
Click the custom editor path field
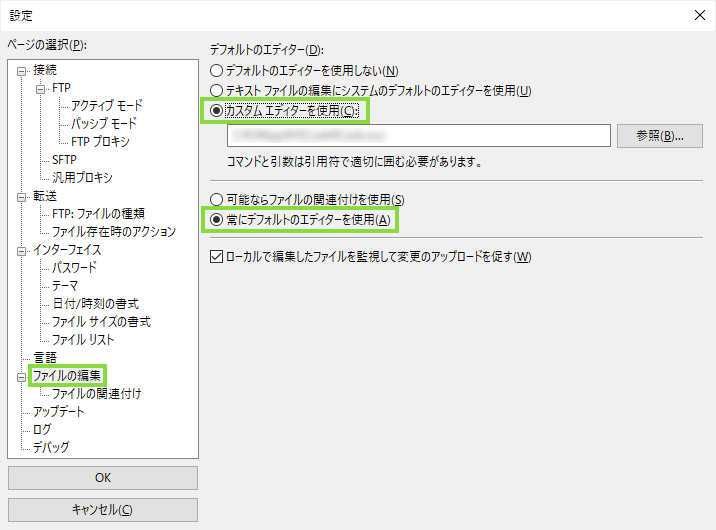point(419,135)
